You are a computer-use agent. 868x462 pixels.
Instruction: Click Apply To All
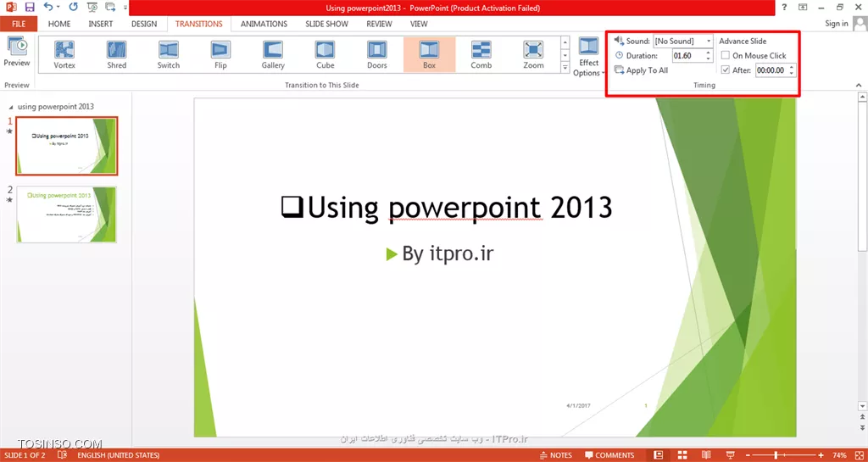click(641, 70)
